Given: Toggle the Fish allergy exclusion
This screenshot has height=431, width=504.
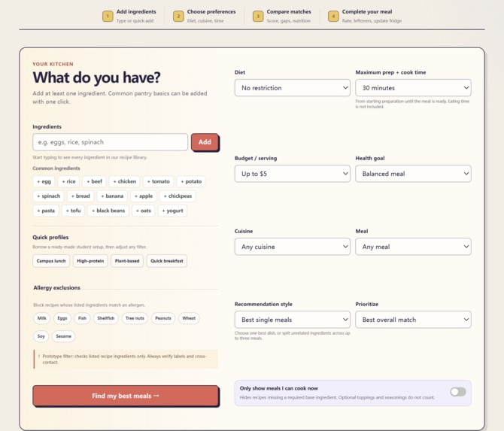Looking at the screenshot, I should (82, 318).
